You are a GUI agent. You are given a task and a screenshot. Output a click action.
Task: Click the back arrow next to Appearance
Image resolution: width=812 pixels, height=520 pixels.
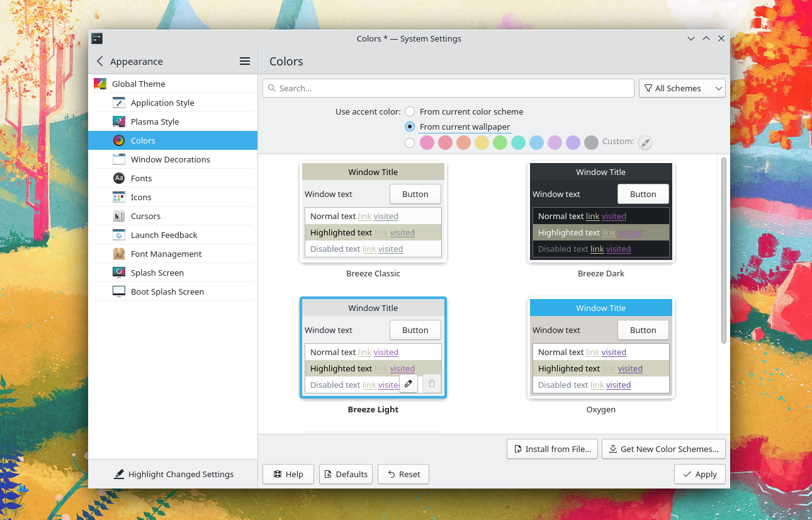point(99,61)
